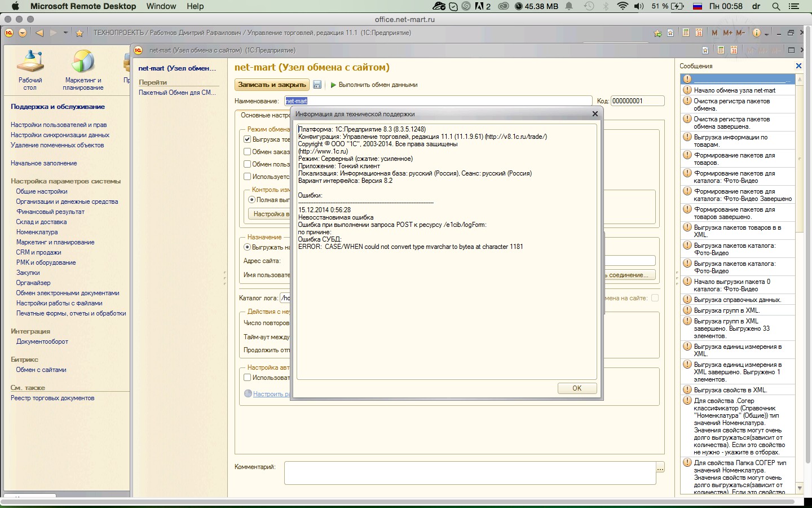Screen dimensions: 812x508
Task: Select message 'Выгрузка справочных данных.'
Action: (x=738, y=300)
